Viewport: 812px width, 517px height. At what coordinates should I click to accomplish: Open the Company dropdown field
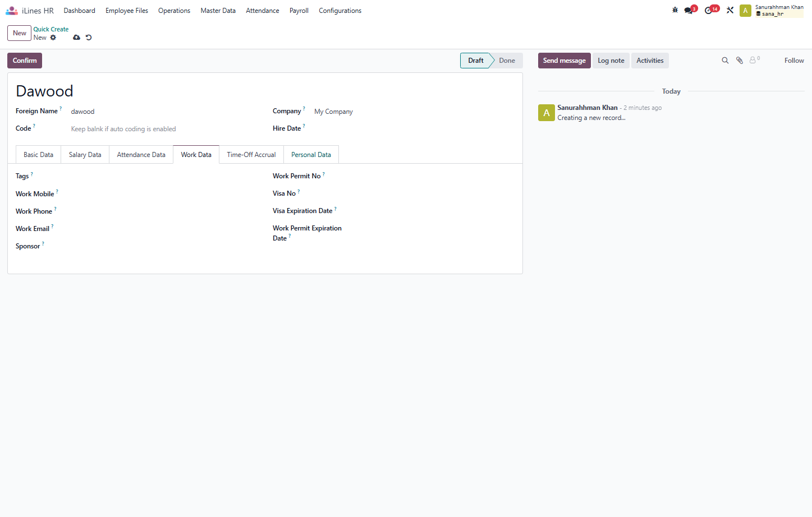click(x=414, y=112)
